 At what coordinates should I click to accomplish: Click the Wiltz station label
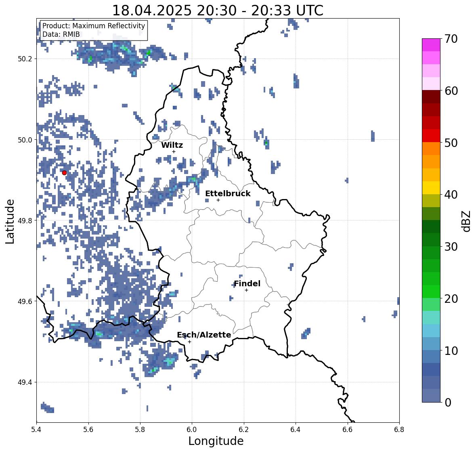172,145
